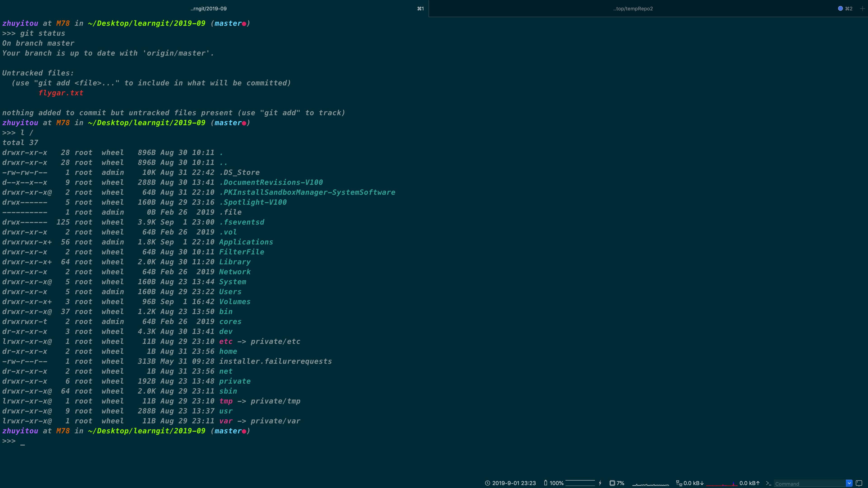Click the FilterFile directory name
Image resolution: width=868 pixels, height=488 pixels.
click(242, 252)
